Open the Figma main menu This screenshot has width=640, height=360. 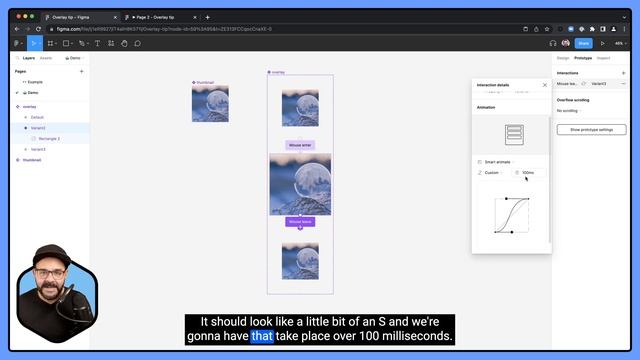[18, 43]
